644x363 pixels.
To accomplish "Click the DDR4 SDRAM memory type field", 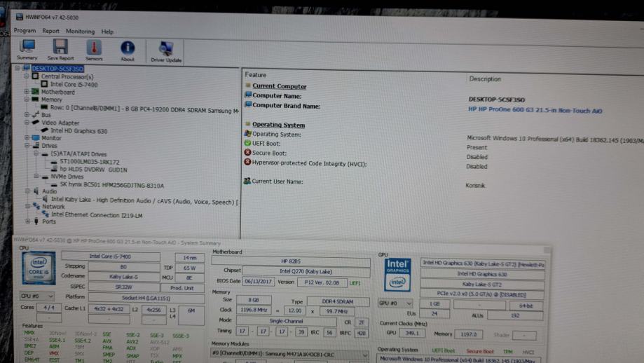I will (x=338, y=301).
